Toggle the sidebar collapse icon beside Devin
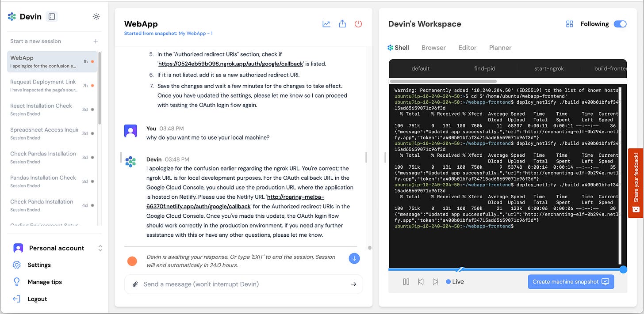This screenshot has width=644, height=314. pos(52,17)
